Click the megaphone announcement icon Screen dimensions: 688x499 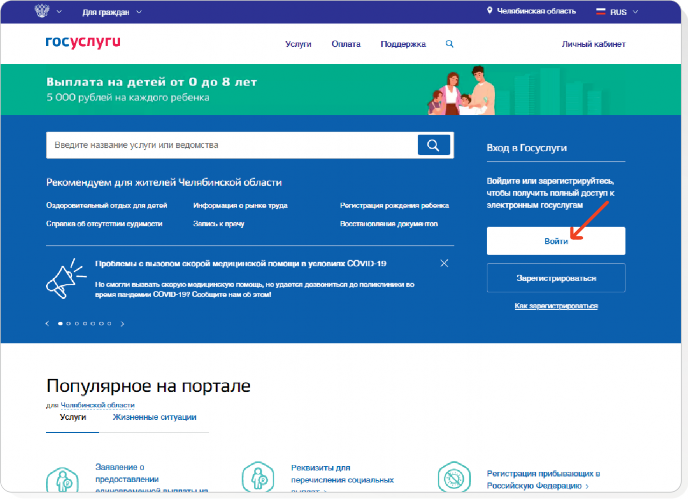66,279
